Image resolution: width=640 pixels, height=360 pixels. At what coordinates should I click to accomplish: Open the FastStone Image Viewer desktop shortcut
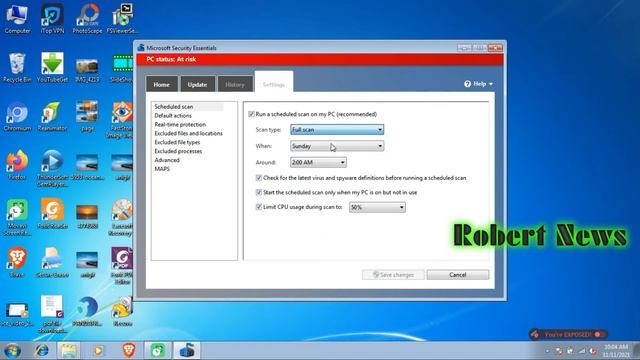(122, 119)
